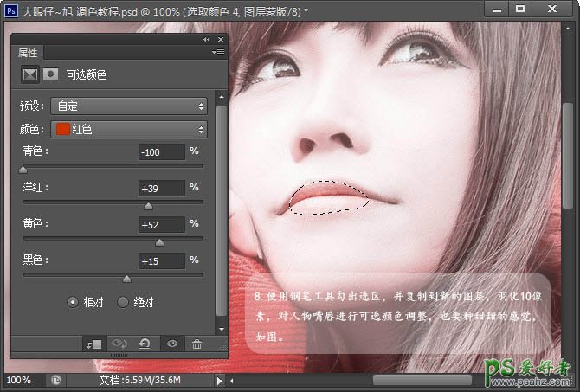Screen dimensions: 580x392
Task: Click the 青色 (Cyan) value field
Action: point(161,151)
